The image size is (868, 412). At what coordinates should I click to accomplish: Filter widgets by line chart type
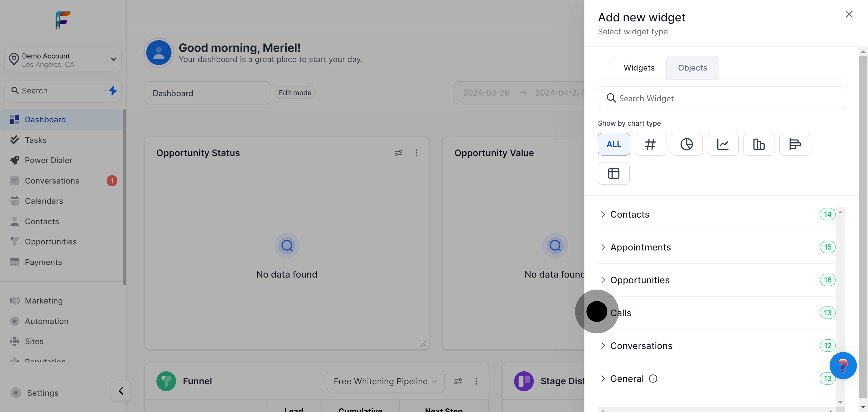[722, 144]
